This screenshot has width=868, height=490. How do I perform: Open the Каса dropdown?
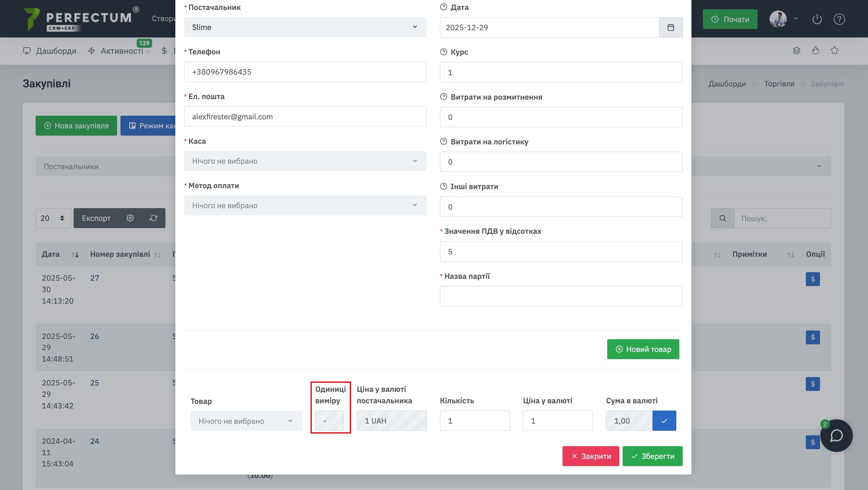click(305, 161)
